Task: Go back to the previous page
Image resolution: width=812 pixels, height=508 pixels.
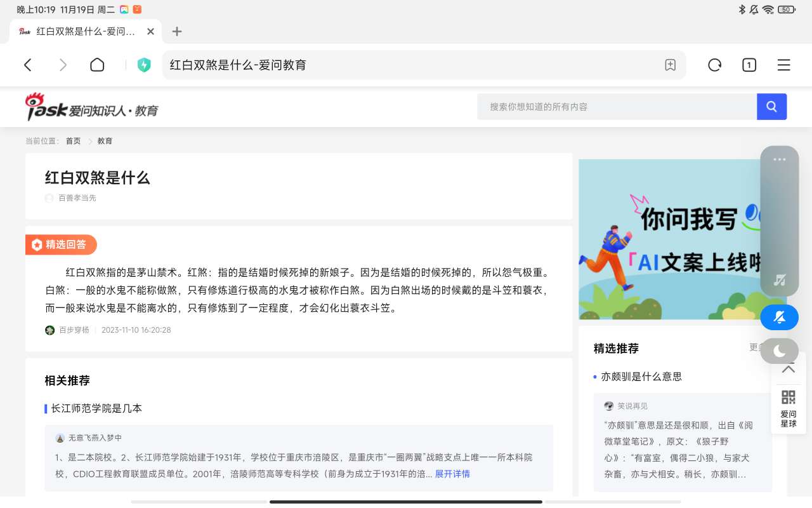Action: [28, 65]
